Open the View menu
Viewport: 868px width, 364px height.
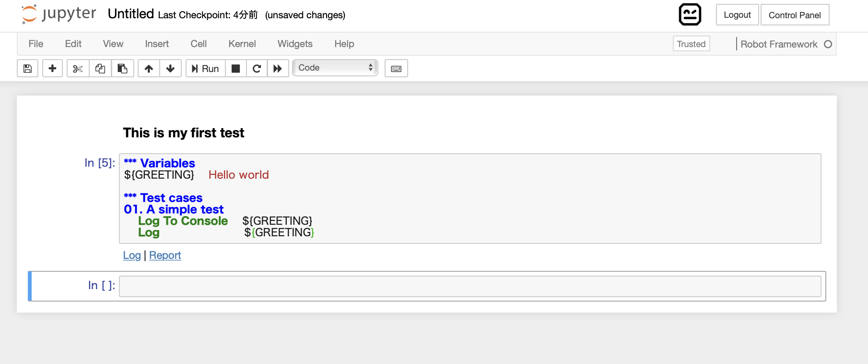[113, 44]
